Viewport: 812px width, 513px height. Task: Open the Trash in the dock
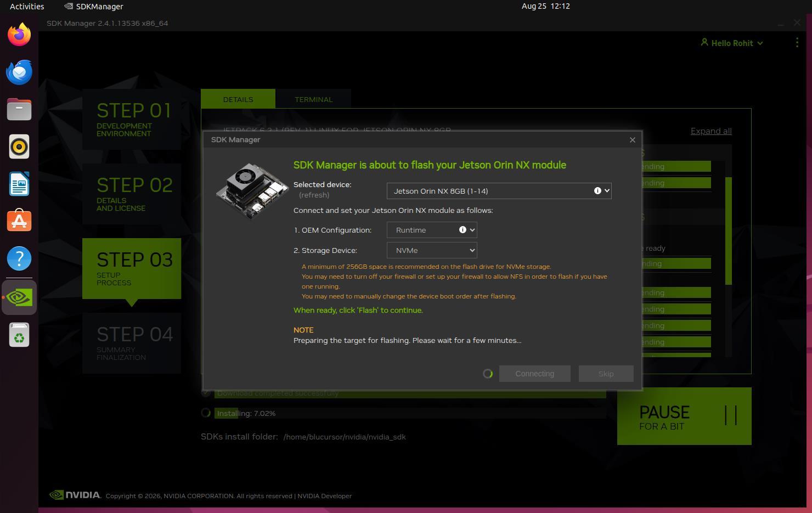click(19, 335)
